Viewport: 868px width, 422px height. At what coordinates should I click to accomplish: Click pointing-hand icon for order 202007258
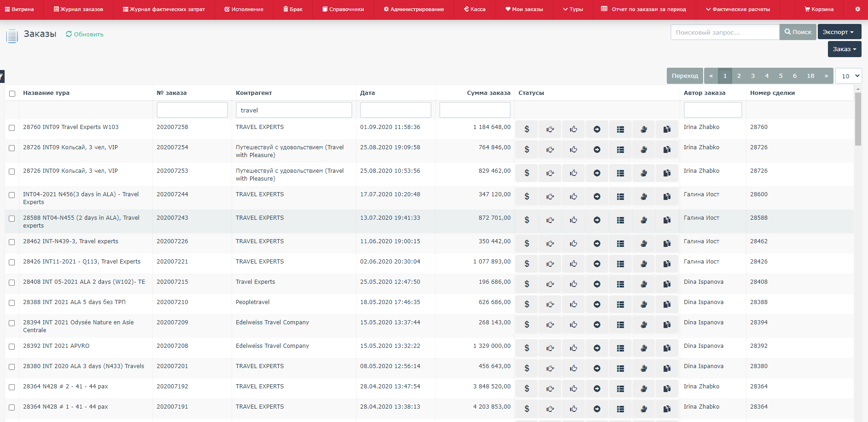pyautogui.click(x=550, y=129)
